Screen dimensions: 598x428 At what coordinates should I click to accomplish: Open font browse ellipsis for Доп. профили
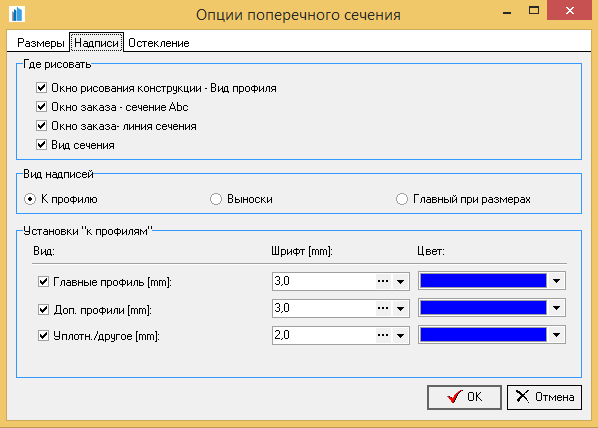click(x=383, y=308)
